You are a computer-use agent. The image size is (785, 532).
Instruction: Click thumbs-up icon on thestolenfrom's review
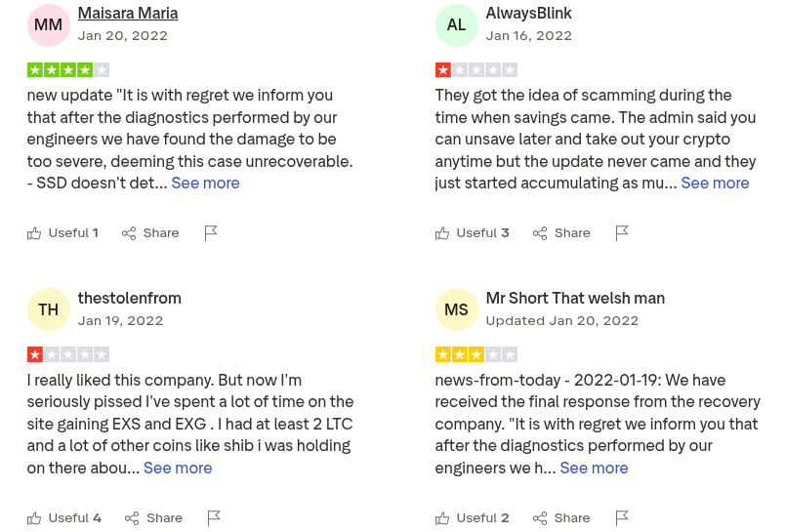[34, 518]
